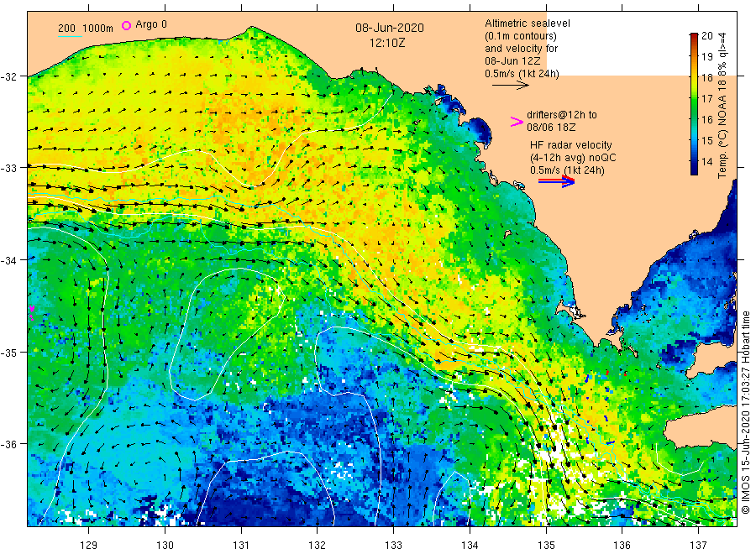Viewport: 756px width, 554px height.
Task: Click the '1000m' depth legend label
Action: pyautogui.click(x=98, y=28)
